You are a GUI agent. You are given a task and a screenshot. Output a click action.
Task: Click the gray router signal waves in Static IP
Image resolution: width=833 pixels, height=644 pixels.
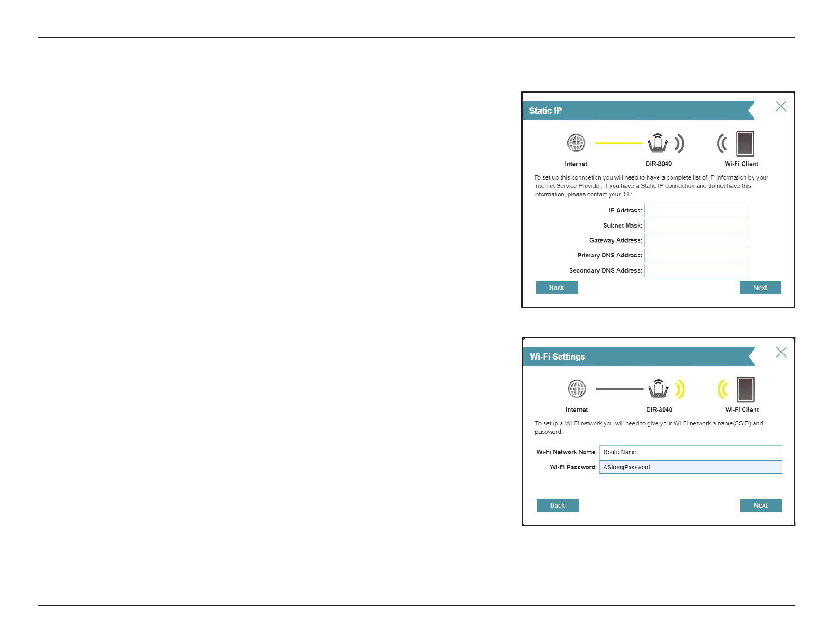[x=680, y=143]
